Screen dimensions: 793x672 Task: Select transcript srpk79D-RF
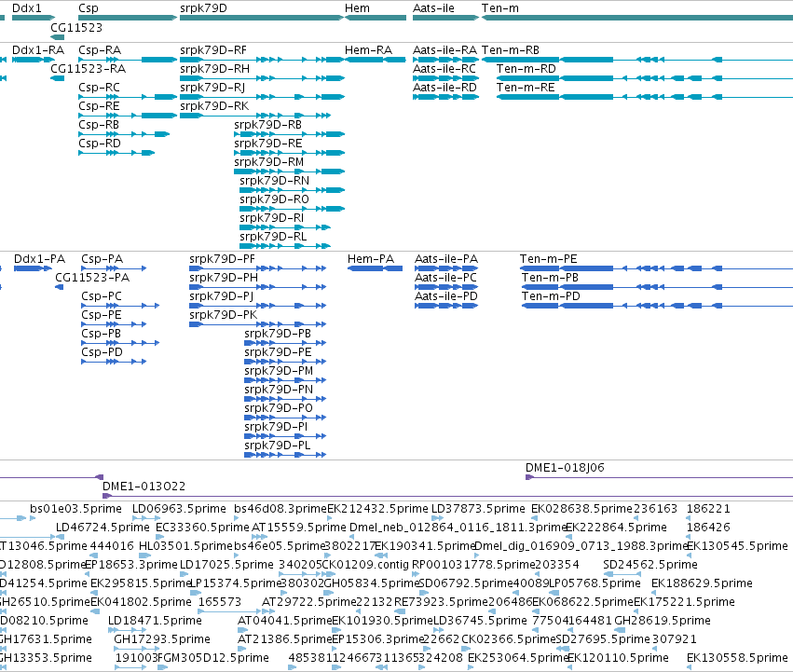coord(213,50)
